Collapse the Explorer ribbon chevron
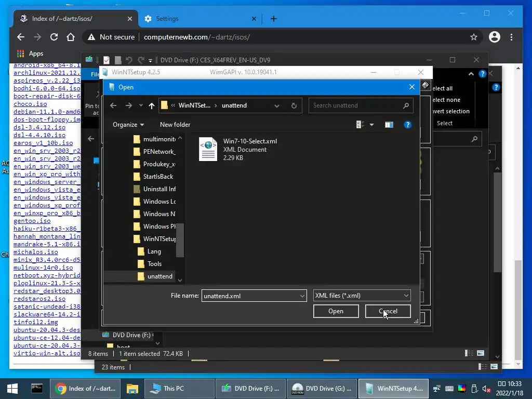 pyautogui.click(x=471, y=74)
